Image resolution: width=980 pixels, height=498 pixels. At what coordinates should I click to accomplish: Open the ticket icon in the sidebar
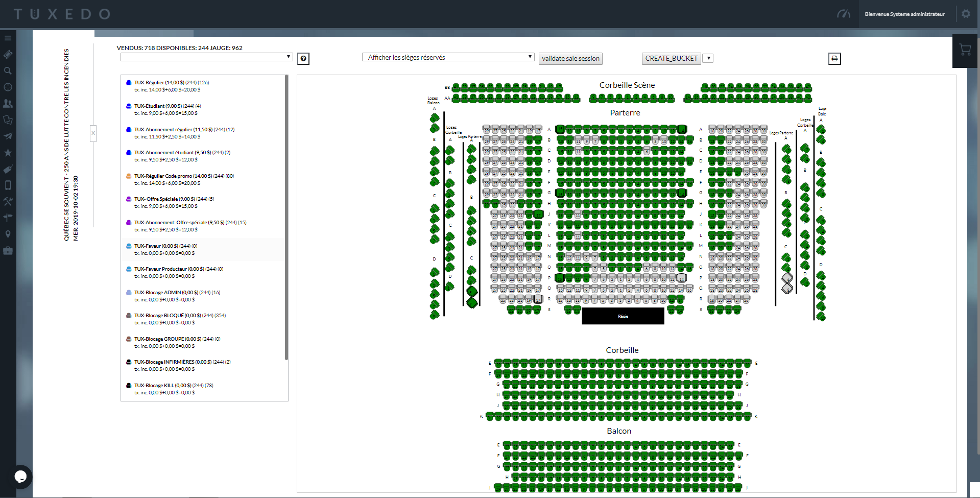8,54
